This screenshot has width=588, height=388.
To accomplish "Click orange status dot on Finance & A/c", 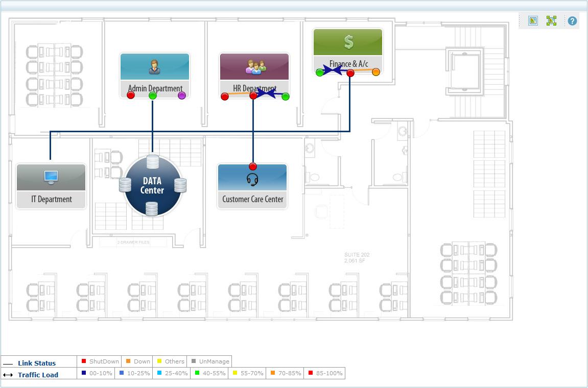I will point(376,72).
